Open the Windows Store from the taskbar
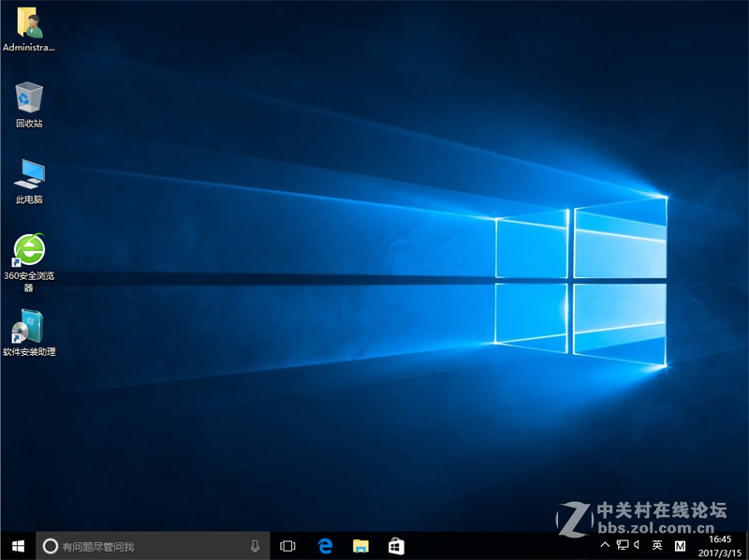Viewport: 749px width, 560px height. [396, 544]
